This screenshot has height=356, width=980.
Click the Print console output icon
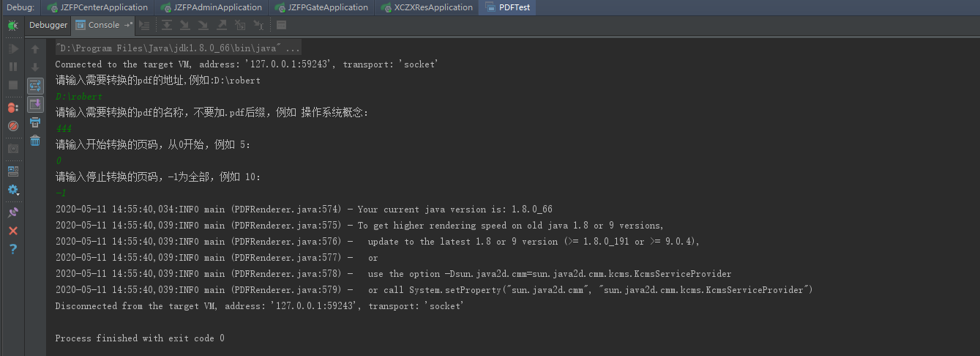point(35,122)
